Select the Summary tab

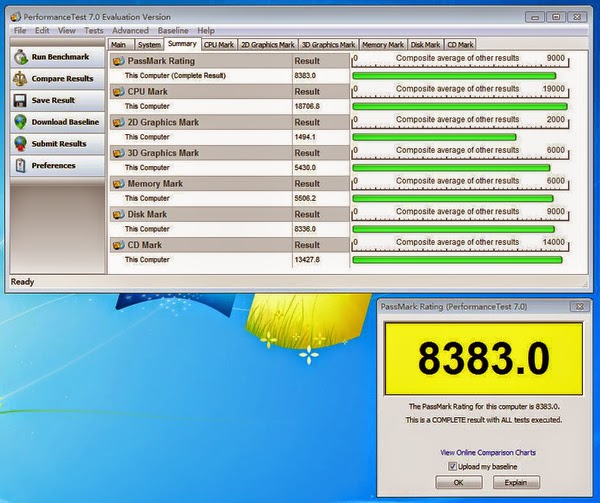182,44
